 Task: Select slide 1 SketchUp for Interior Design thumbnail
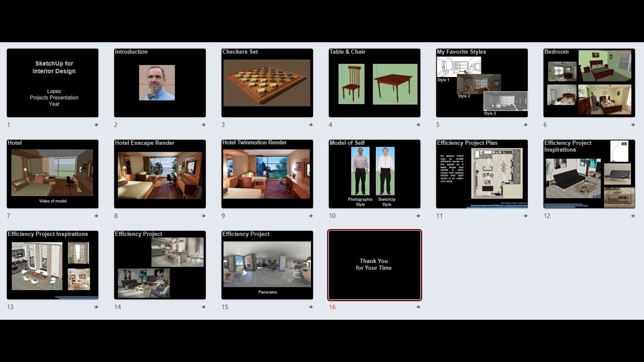(x=52, y=83)
